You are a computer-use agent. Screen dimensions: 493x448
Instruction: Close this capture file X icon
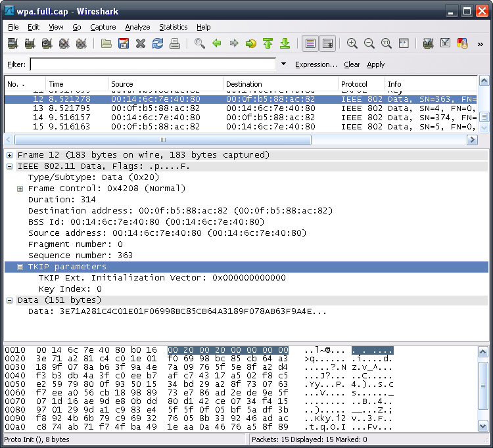(x=141, y=43)
